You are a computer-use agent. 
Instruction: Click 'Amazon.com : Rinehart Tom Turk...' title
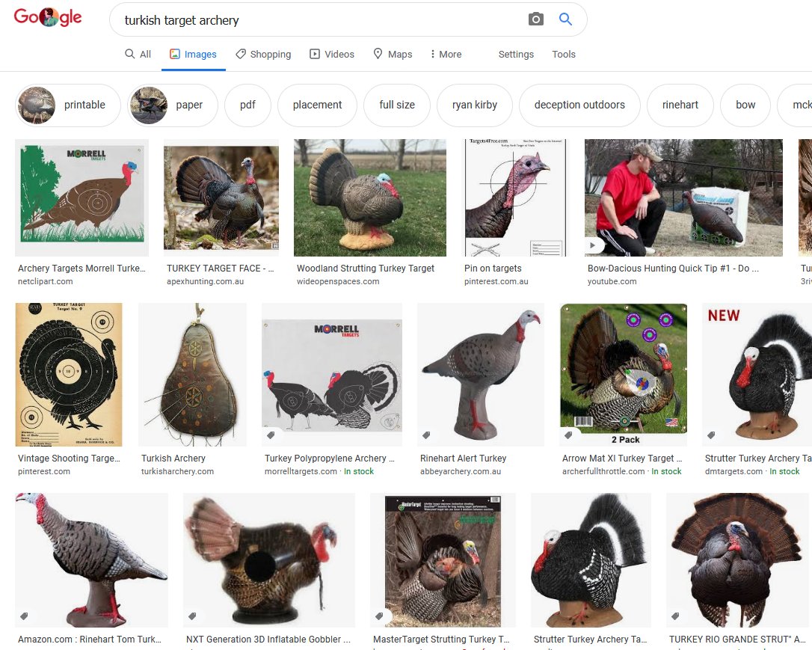[90, 640]
